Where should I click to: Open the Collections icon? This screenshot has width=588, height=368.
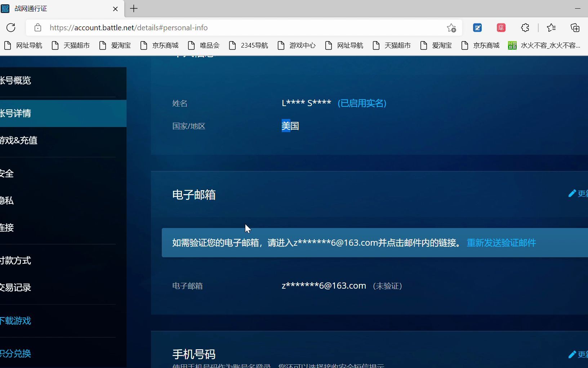(x=575, y=27)
